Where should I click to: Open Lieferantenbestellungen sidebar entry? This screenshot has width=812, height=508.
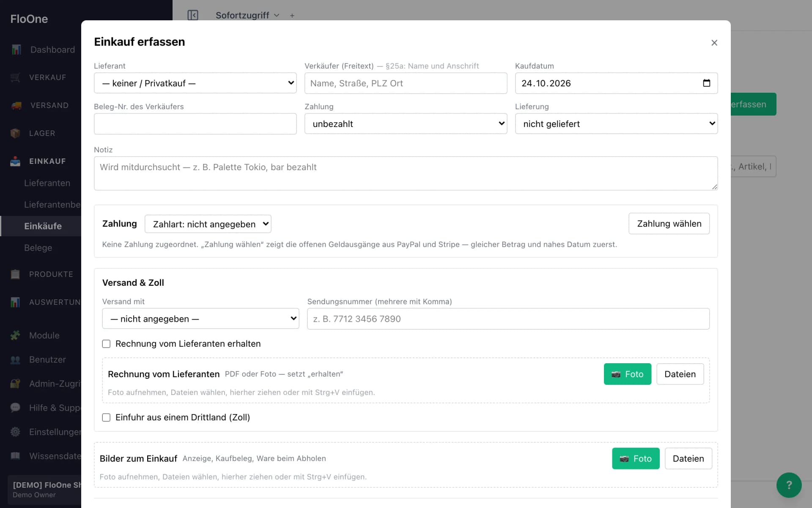click(x=52, y=204)
